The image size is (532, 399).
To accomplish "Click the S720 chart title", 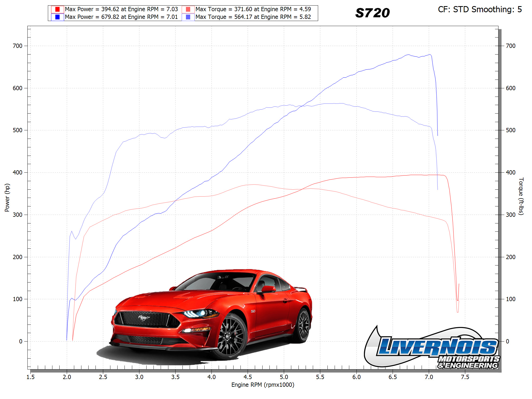I will pyautogui.click(x=372, y=13).
